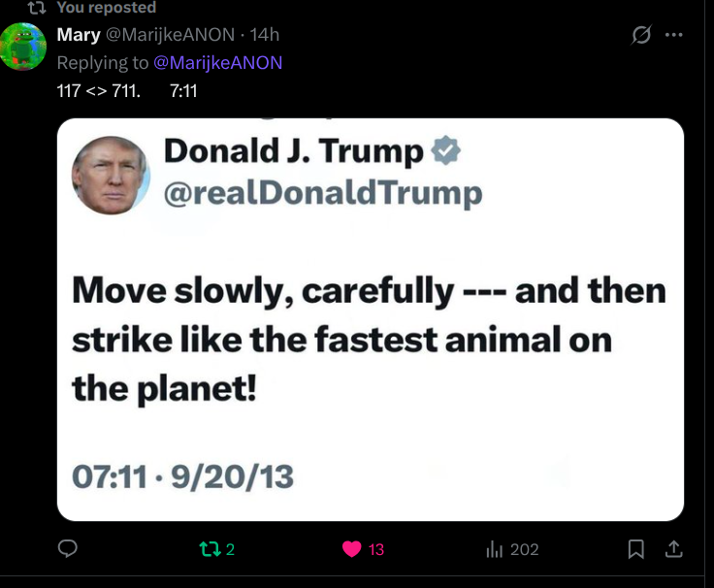
Task: Unlike the post using the pink heart
Action: tap(352, 549)
